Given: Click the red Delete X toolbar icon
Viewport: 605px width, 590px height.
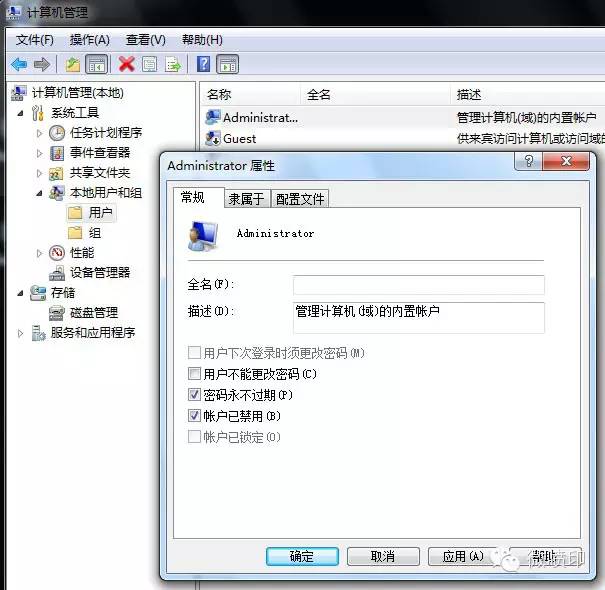Looking at the screenshot, I should pos(127,64).
